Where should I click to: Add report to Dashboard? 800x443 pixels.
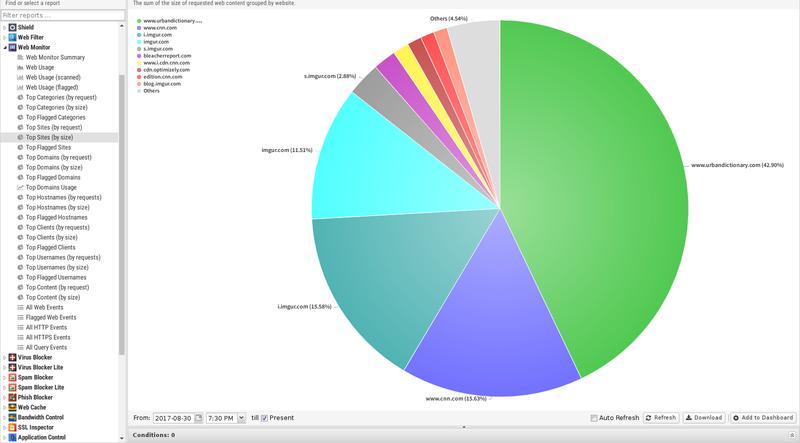(x=763, y=417)
